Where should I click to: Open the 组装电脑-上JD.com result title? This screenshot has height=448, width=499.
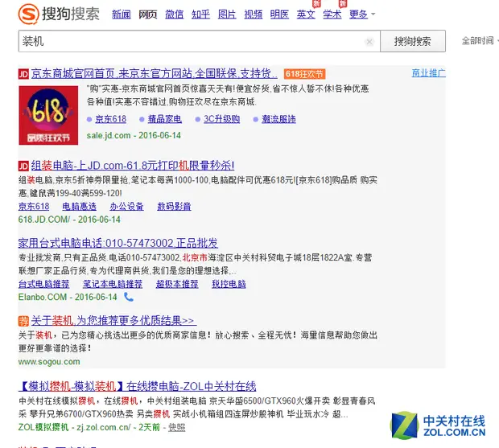click(x=133, y=166)
